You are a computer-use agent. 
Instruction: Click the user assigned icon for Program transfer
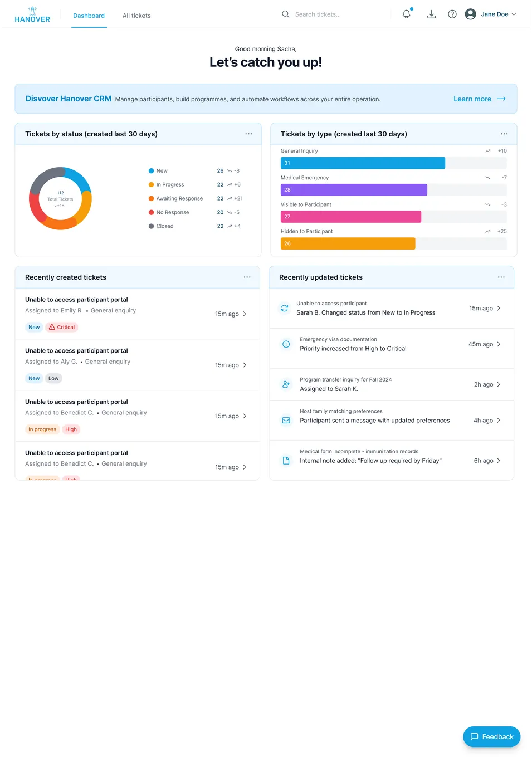pyautogui.click(x=286, y=384)
